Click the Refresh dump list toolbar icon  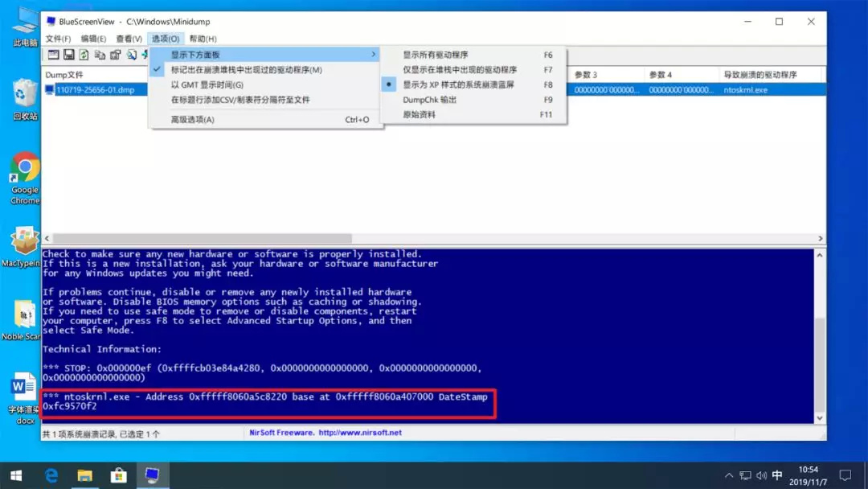click(x=85, y=54)
